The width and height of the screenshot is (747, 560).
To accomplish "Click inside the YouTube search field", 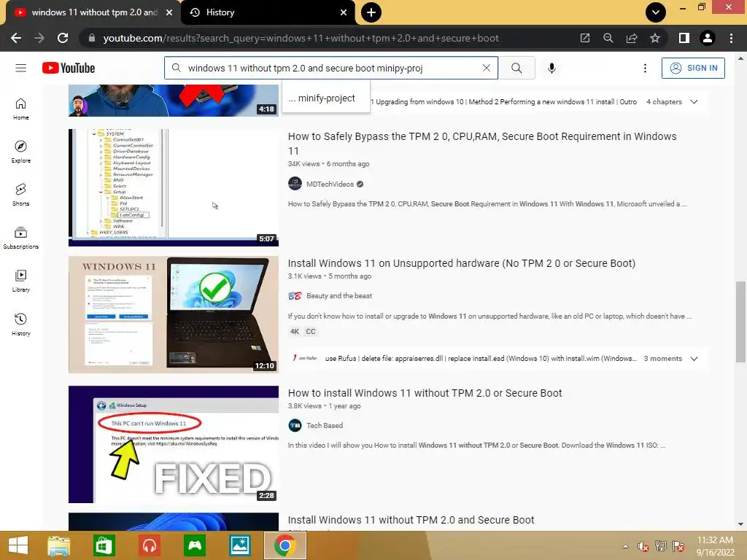I will [x=331, y=68].
